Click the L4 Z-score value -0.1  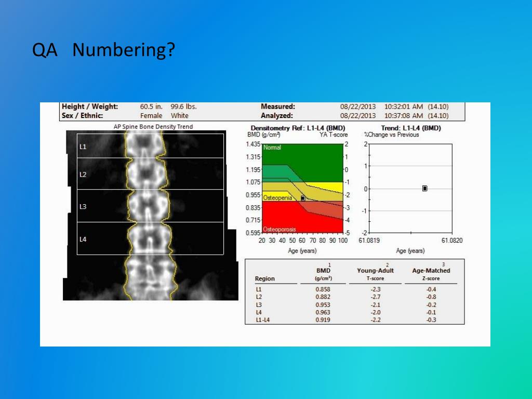431,312
